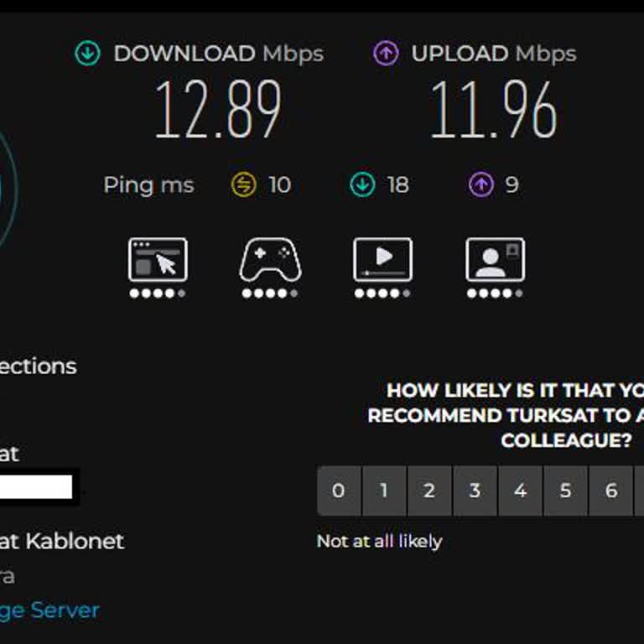The image size is (644, 644).
Task: Click the teal download arrow icon beside DOWNLOAD Mbps
Action: tap(87, 54)
